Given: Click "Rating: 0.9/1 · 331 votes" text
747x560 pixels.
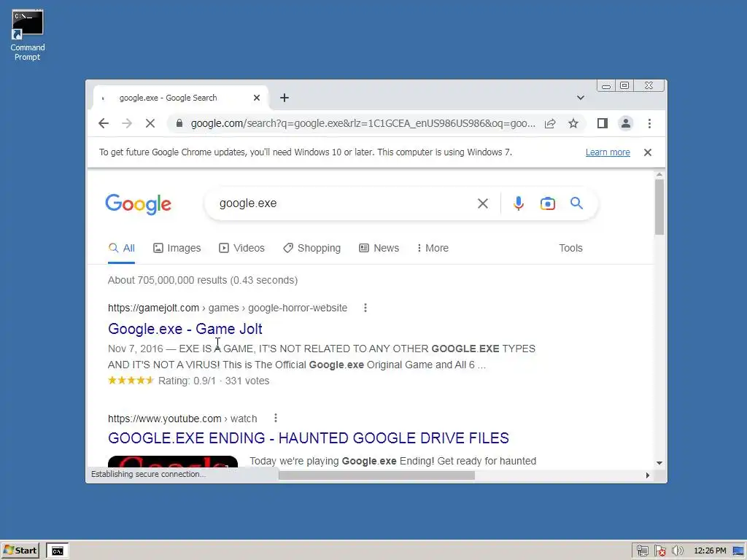Looking at the screenshot, I should point(214,381).
